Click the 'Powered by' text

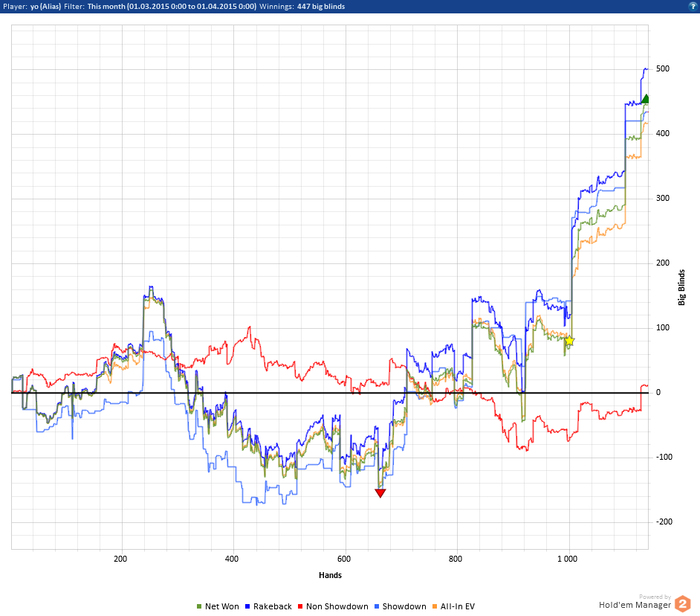[655, 597]
